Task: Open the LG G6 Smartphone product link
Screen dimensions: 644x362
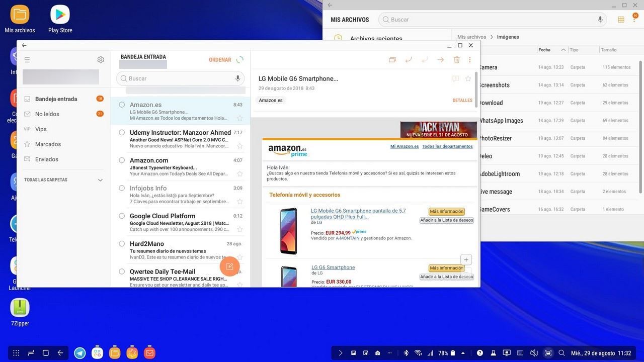Action: click(x=333, y=267)
